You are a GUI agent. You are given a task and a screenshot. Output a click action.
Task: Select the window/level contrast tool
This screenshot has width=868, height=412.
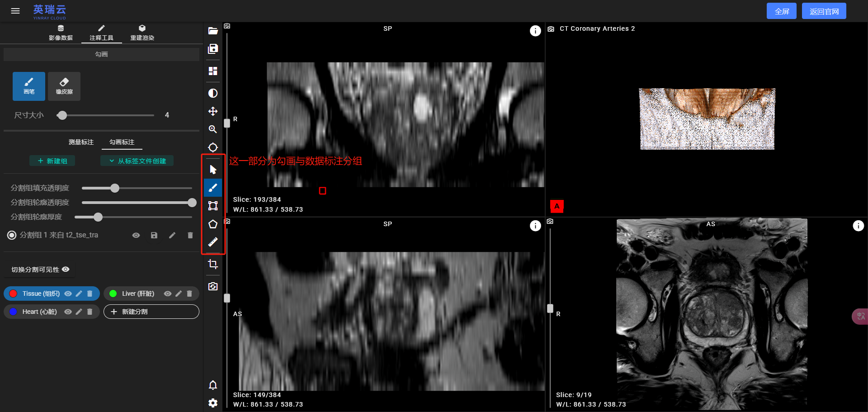pyautogui.click(x=213, y=93)
